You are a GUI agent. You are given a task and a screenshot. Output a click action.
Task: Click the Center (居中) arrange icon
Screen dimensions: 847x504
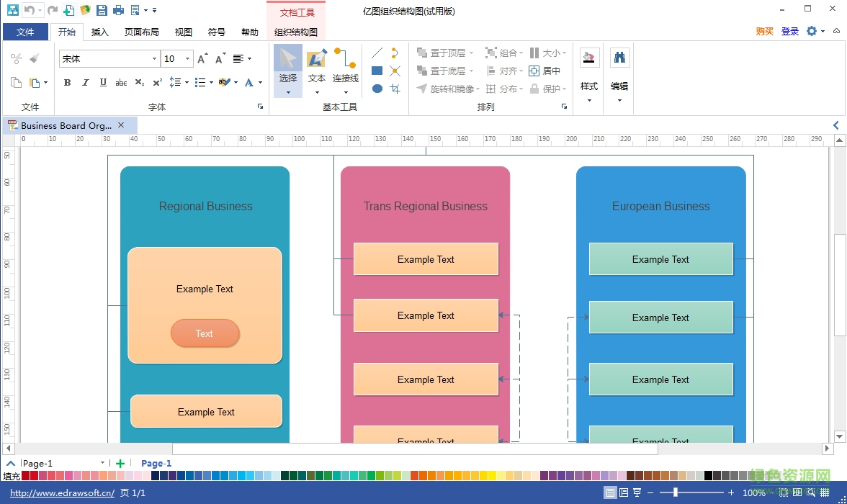544,71
